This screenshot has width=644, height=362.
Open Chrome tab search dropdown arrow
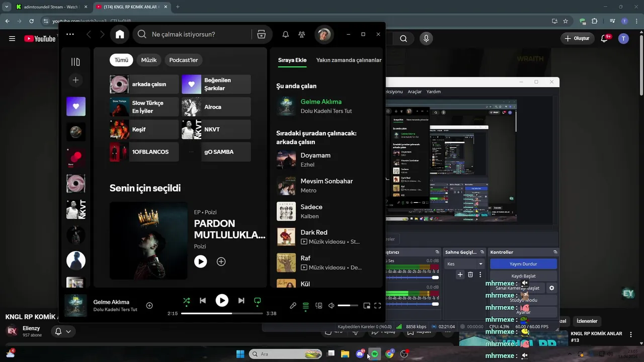(7, 7)
